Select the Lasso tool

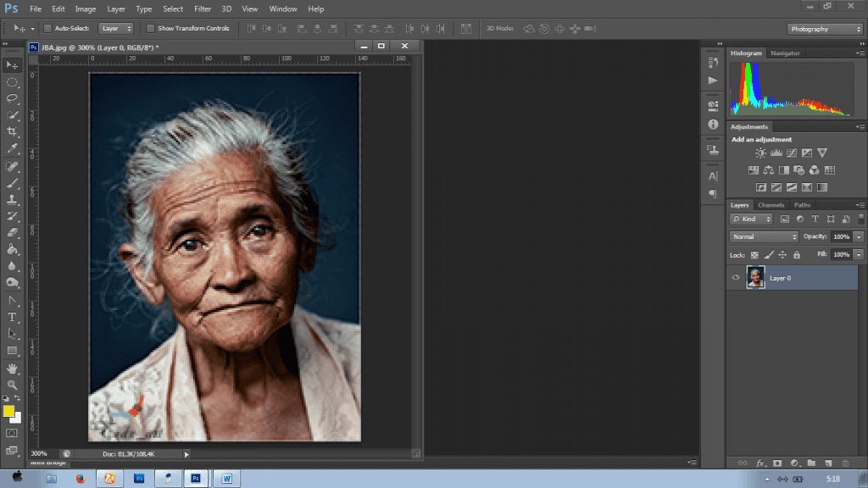[13, 98]
